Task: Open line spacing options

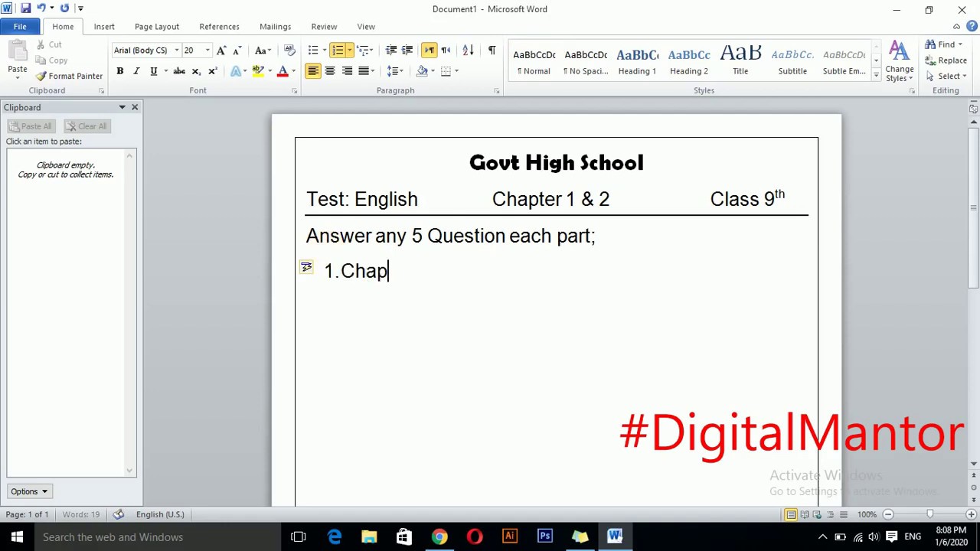Action: (394, 71)
